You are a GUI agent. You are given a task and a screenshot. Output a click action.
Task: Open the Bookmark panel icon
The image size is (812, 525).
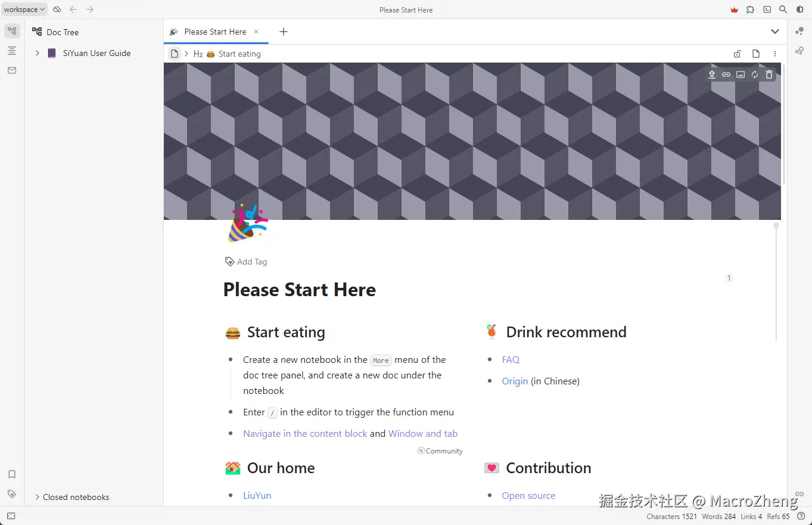coord(12,474)
